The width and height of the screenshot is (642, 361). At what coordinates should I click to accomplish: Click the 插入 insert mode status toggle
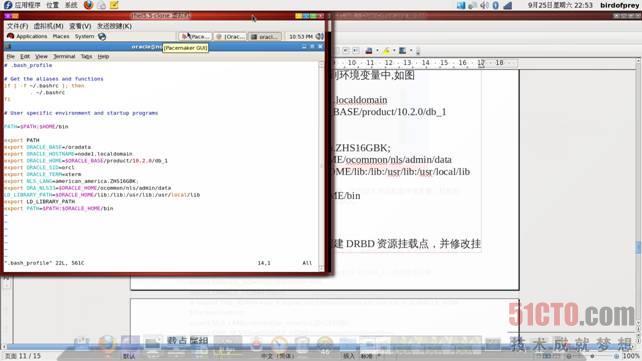tap(349, 356)
